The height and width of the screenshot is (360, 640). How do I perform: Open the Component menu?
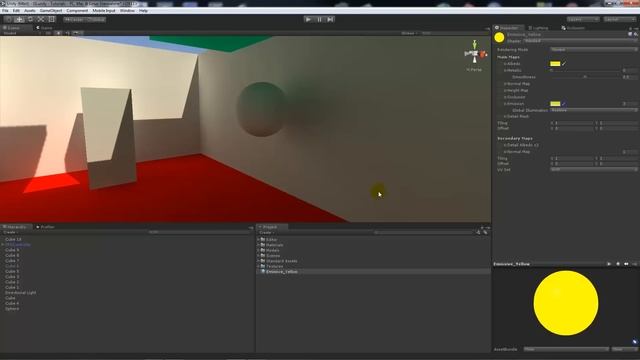[x=77, y=11]
